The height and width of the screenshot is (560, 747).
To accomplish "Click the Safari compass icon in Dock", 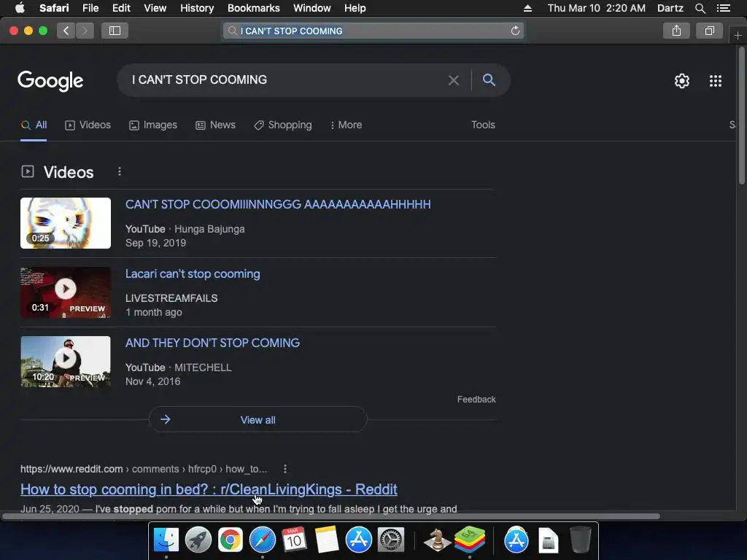I will (263, 540).
